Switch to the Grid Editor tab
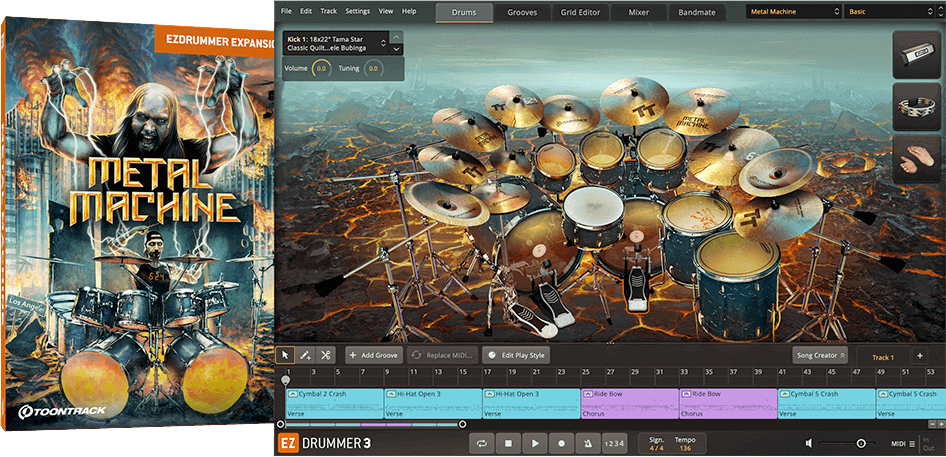Viewport: 946px width, 457px height. (580, 12)
